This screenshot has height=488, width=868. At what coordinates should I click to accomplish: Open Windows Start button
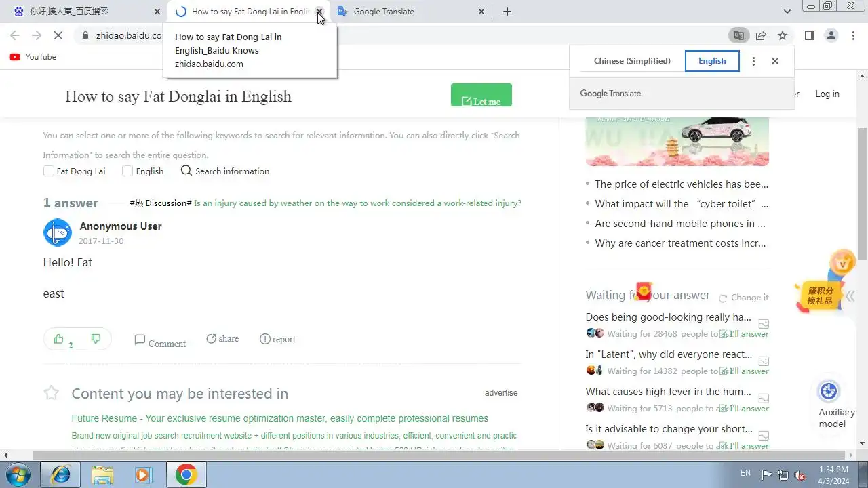point(18,474)
